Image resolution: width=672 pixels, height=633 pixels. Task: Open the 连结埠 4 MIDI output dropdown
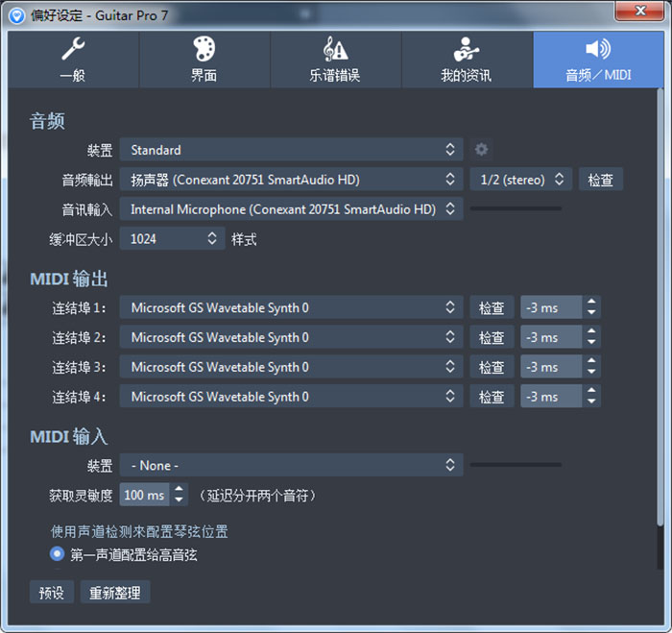coord(291,396)
